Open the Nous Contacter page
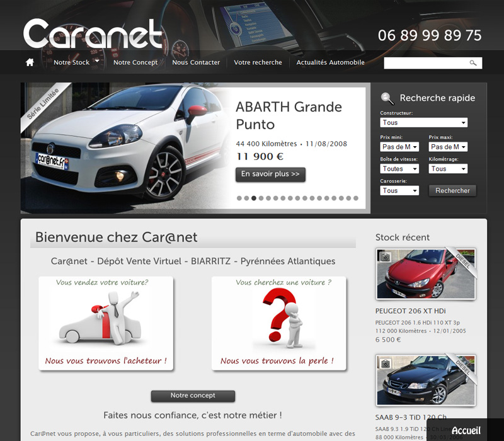The width and height of the screenshot is (504, 441). (x=196, y=62)
